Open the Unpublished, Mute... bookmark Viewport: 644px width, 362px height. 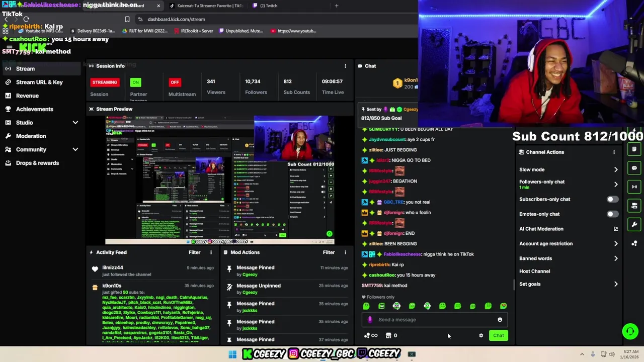click(240, 31)
